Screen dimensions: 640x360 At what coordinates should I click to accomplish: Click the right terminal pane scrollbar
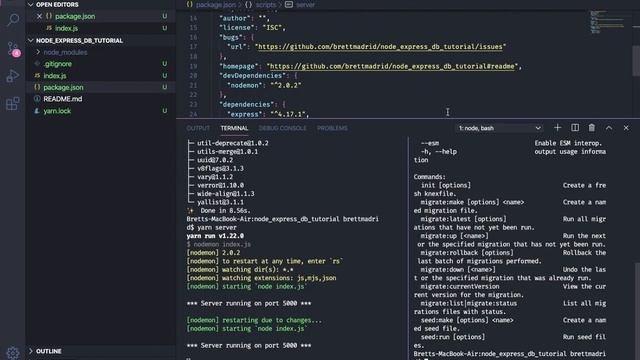coord(637,301)
